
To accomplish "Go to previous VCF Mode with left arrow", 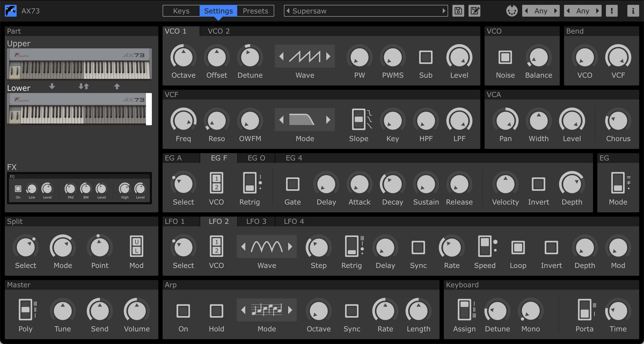I will pos(282,120).
